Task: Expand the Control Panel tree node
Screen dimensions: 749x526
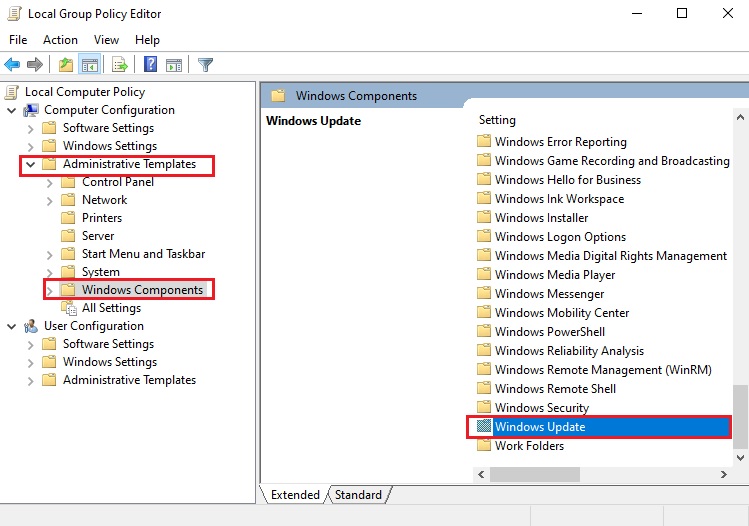Action: [50, 183]
